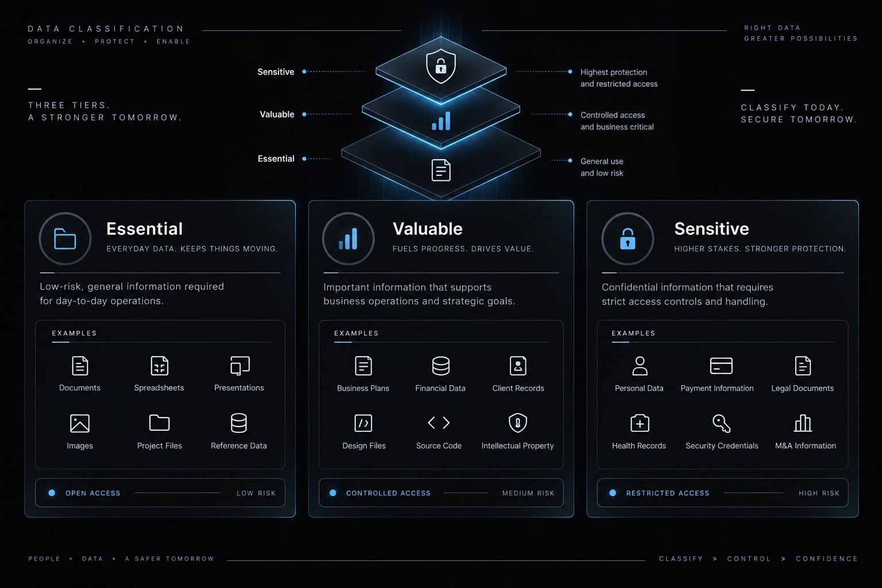Click the padlock icon in the Sensitive card header
The width and height of the screenshot is (882, 588).
[x=628, y=239]
